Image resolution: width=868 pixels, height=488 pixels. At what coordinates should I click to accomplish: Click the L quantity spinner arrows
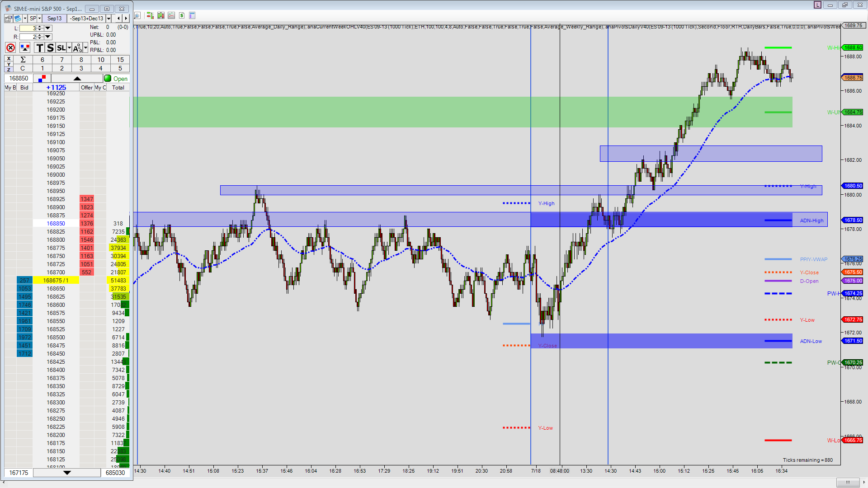coord(40,28)
